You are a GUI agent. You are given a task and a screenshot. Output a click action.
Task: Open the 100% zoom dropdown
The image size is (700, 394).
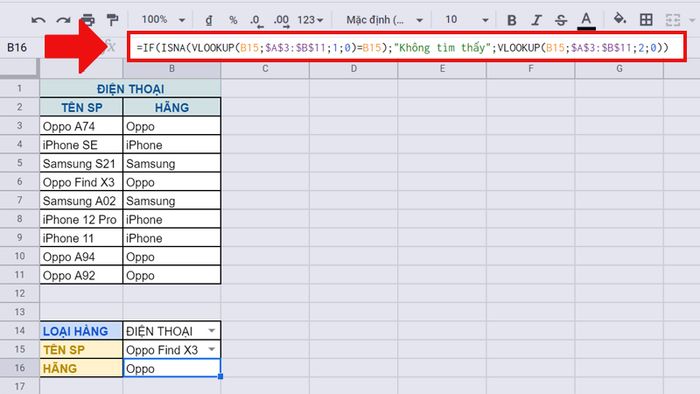tap(163, 20)
